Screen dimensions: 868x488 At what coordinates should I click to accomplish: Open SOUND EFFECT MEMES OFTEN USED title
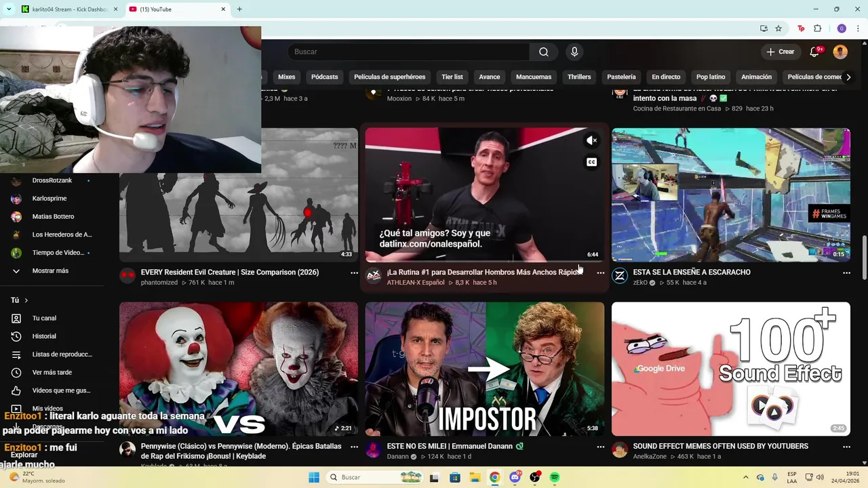pos(721,447)
